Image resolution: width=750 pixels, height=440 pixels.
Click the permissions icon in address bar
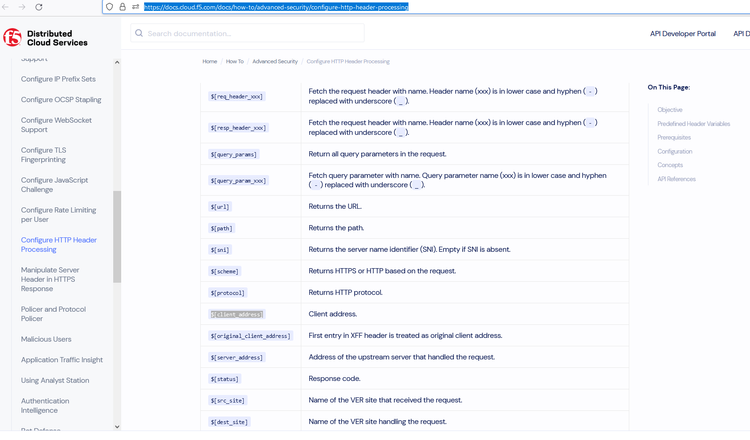pyautogui.click(x=135, y=7)
